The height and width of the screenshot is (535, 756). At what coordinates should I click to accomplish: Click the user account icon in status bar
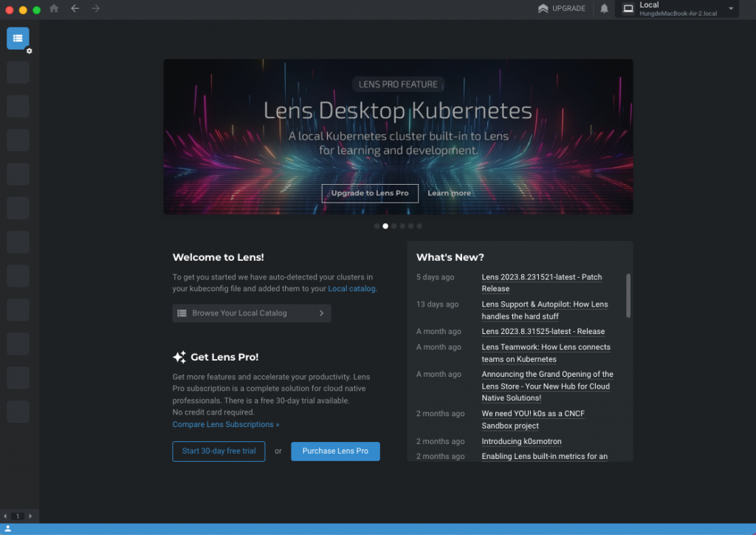coord(7,529)
